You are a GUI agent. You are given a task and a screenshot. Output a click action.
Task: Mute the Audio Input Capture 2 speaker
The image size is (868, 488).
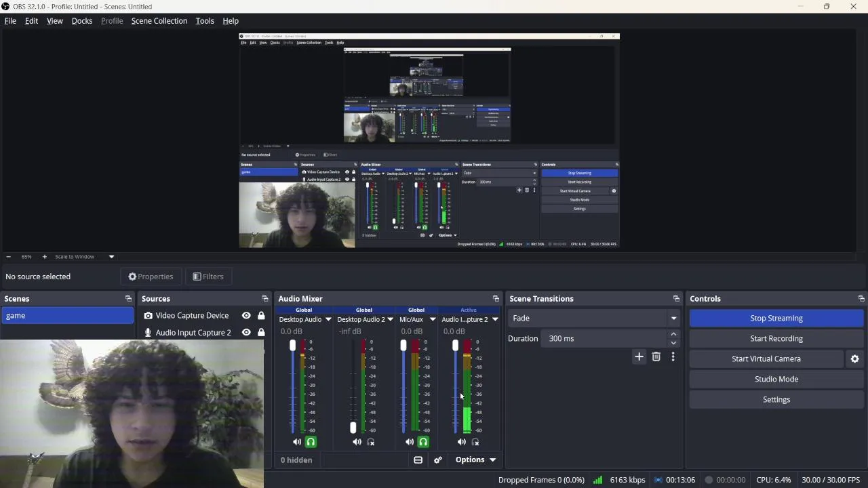(x=462, y=442)
